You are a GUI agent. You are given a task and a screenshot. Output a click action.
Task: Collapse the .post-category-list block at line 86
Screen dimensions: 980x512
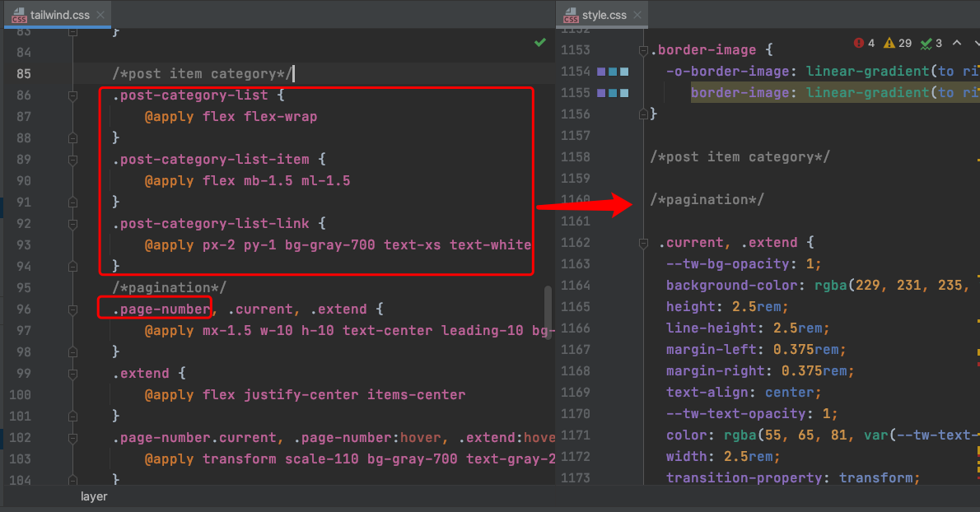pos(73,95)
